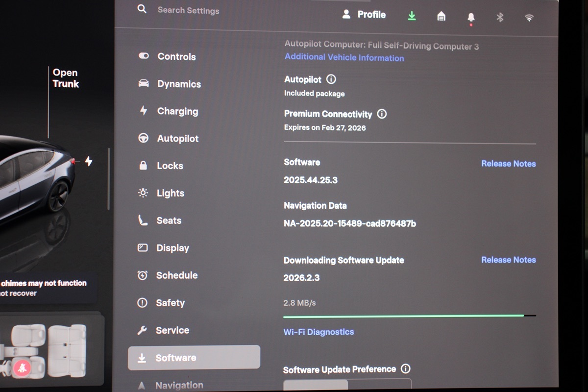Show Premium Connectivity info icon
588x392 pixels.
[382, 114]
